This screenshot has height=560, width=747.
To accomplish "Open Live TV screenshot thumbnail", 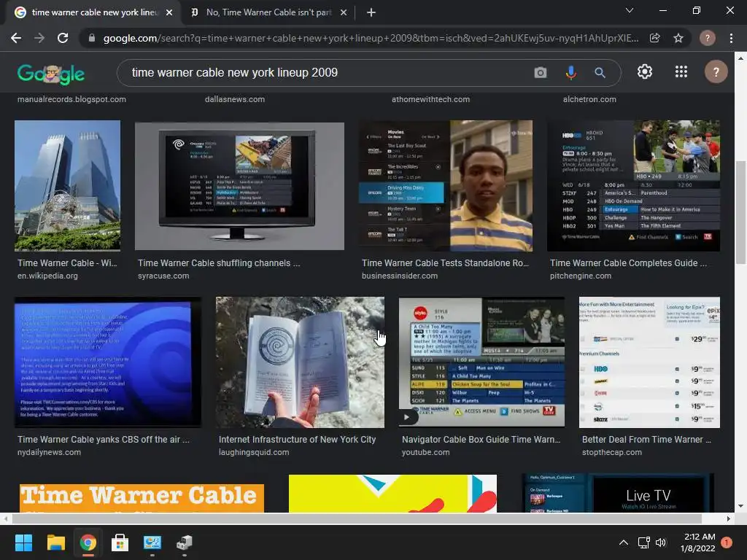I will click(x=618, y=493).
